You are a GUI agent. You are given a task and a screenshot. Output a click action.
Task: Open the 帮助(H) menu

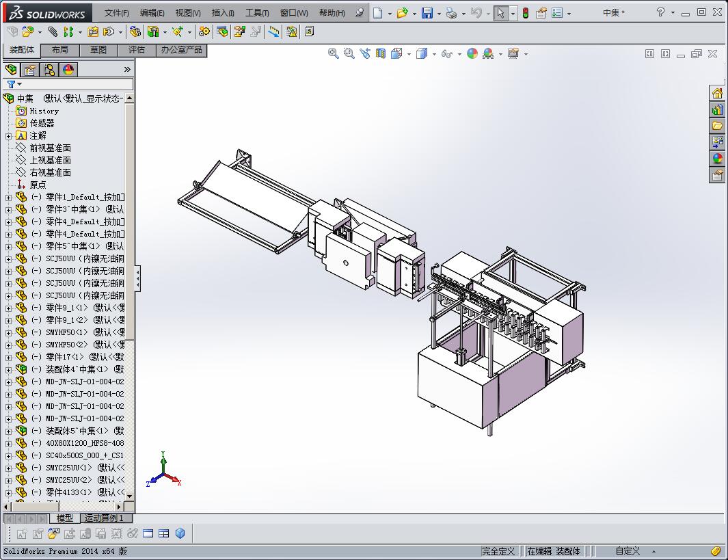point(332,13)
